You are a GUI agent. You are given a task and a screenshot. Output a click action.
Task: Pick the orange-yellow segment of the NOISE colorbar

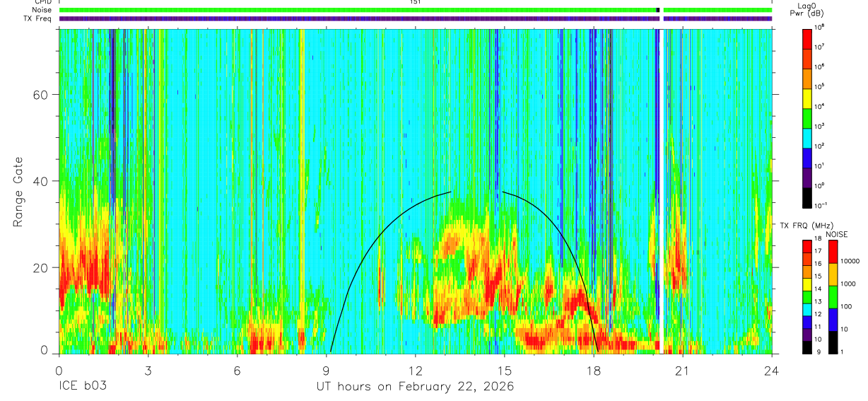click(x=833, y=274)
